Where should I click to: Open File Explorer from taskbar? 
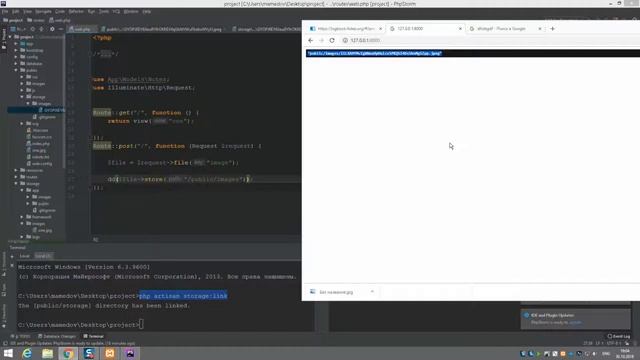coord(47,353)
